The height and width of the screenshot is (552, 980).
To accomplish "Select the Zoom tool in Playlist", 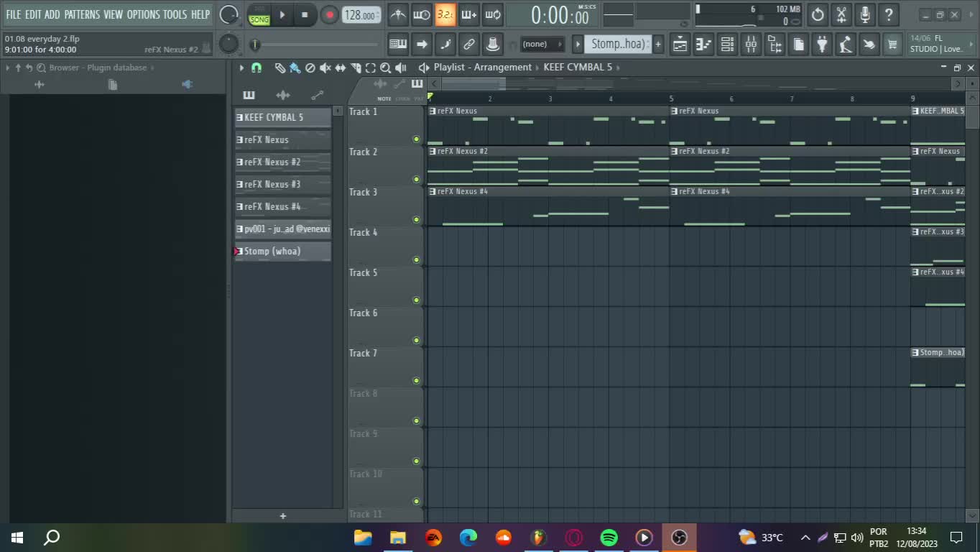I will tap(385, 68).
